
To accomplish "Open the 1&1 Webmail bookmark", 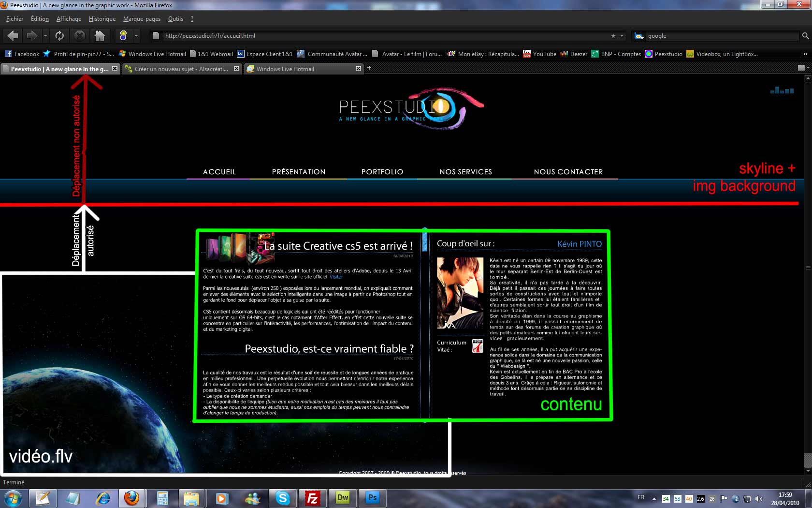I will (x=212, y=54).
